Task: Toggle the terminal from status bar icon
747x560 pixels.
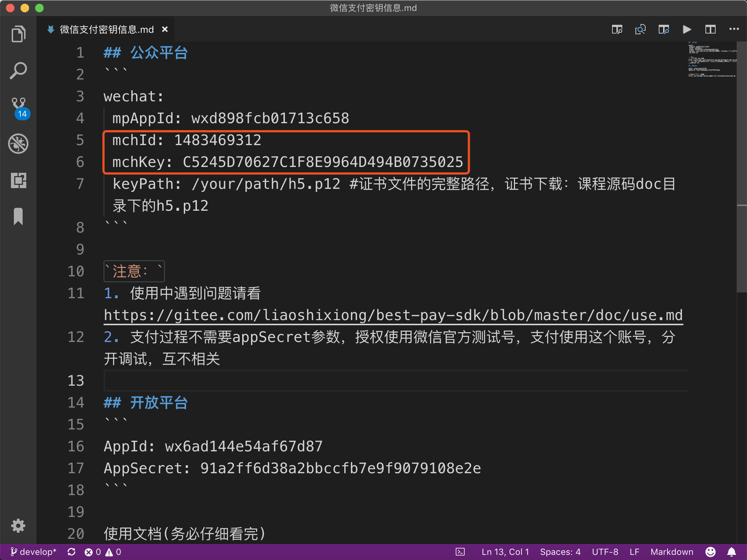Action: 460,552
